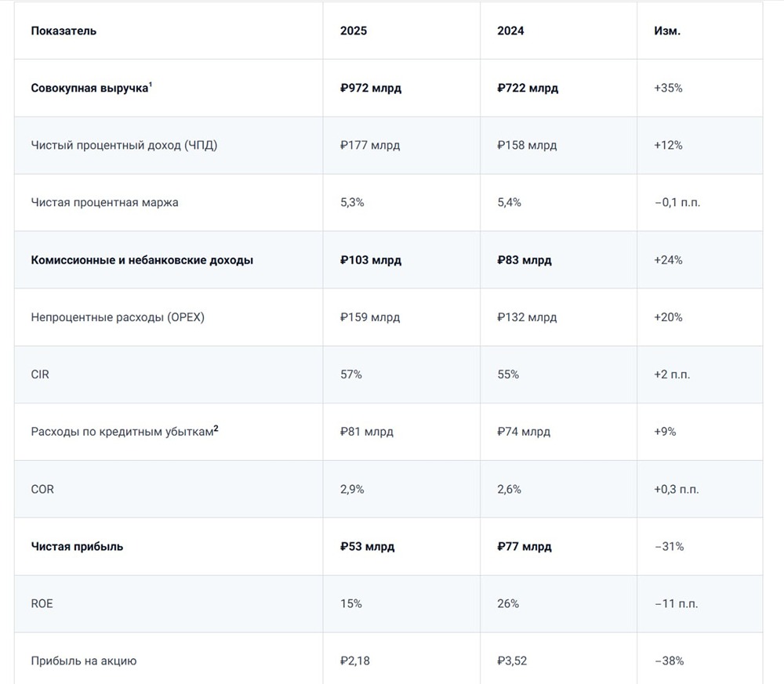Click the 2,9% COR value for 2025
This screenshot has width=784, height=684.
point(352,489)
